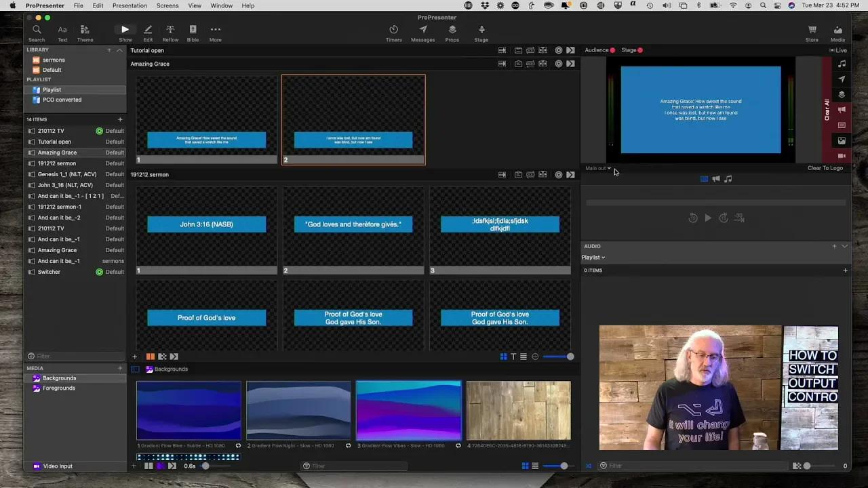
Task: Click the Clear To Logo button
Action: pos(825,167)
